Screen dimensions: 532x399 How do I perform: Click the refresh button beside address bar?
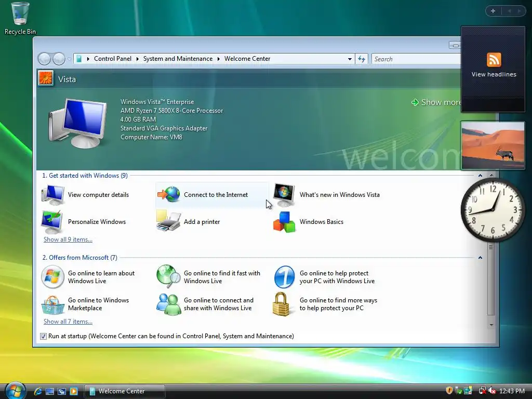362,59
